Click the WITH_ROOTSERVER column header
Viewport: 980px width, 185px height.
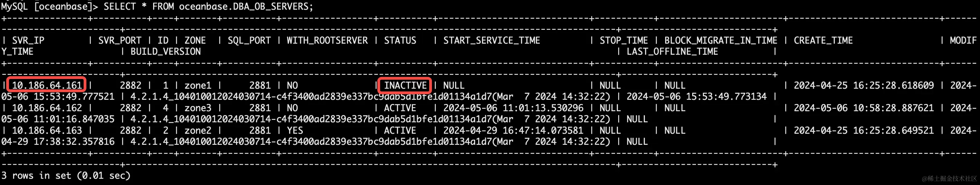tap(327, 41)
